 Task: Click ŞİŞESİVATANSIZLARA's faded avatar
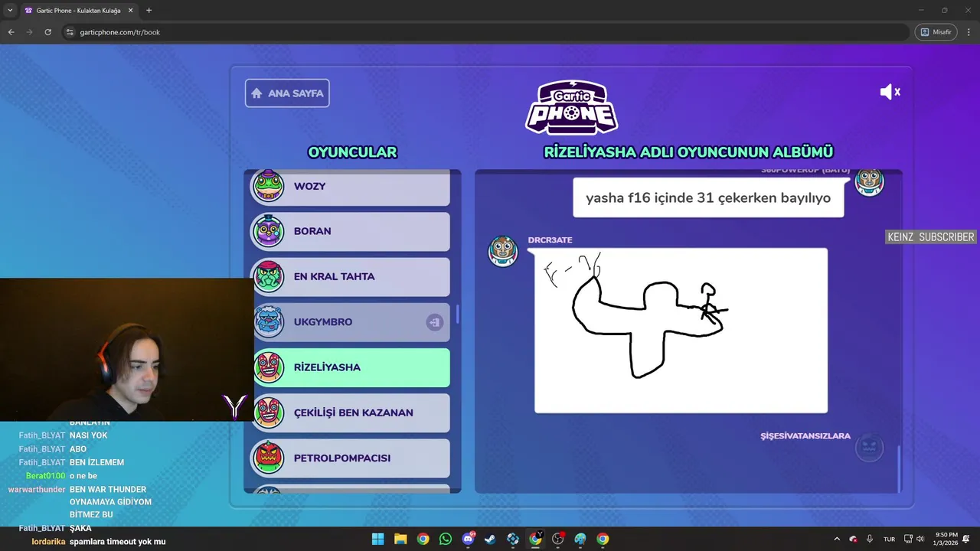(869, 448)
